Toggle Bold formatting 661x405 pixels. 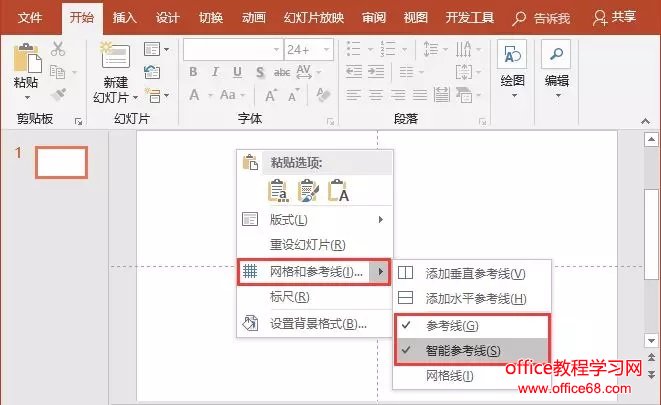pos(193,72)
